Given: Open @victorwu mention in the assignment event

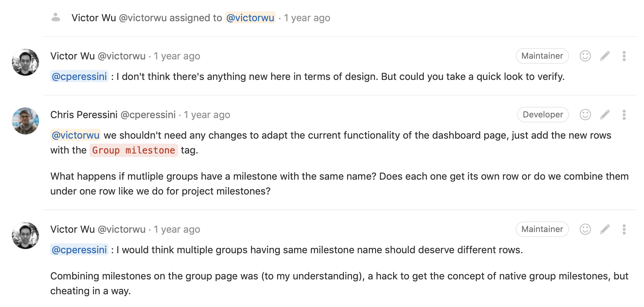Looking at the screenshot, I should 250,18.
